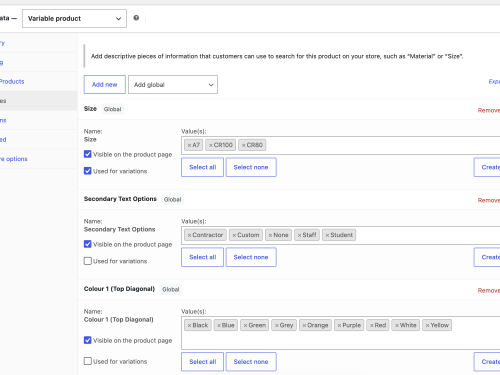The width and height of the screenshot is (500, 375).
Task: Remove the Contractor value tag
Action: point(189,235)
